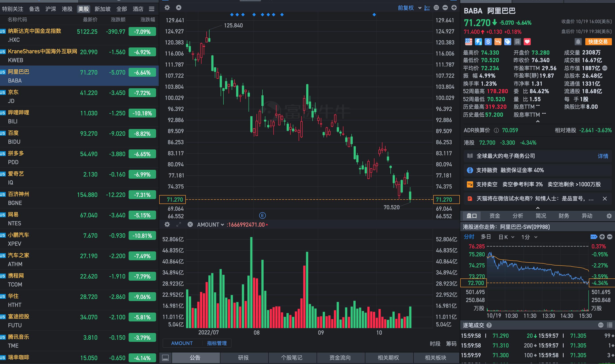Click the gray note bookmark icon
The height and width of the screenshot is (364, 615).
pos(517,42)
